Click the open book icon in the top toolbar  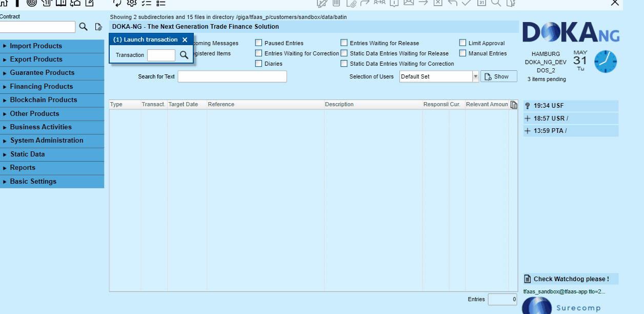click(x=61, y=3)
